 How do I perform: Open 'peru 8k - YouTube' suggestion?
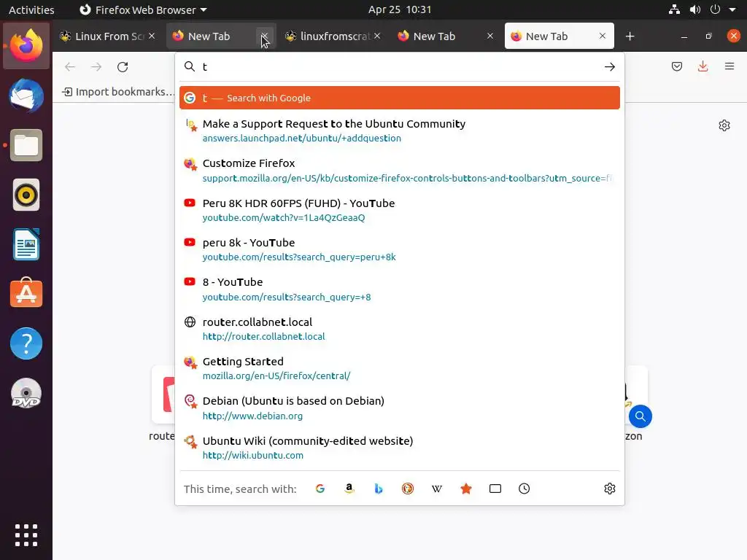[400, 249]
